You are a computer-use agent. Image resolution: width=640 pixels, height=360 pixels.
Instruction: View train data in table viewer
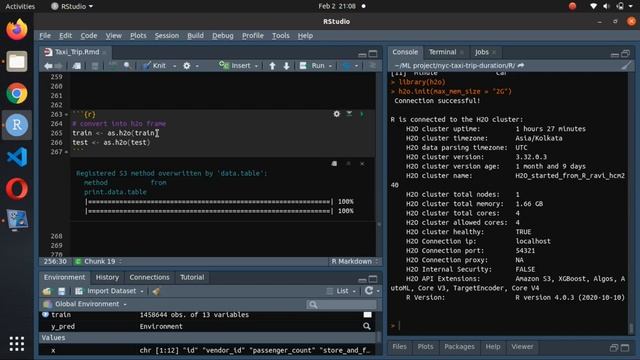pos(367,314)
